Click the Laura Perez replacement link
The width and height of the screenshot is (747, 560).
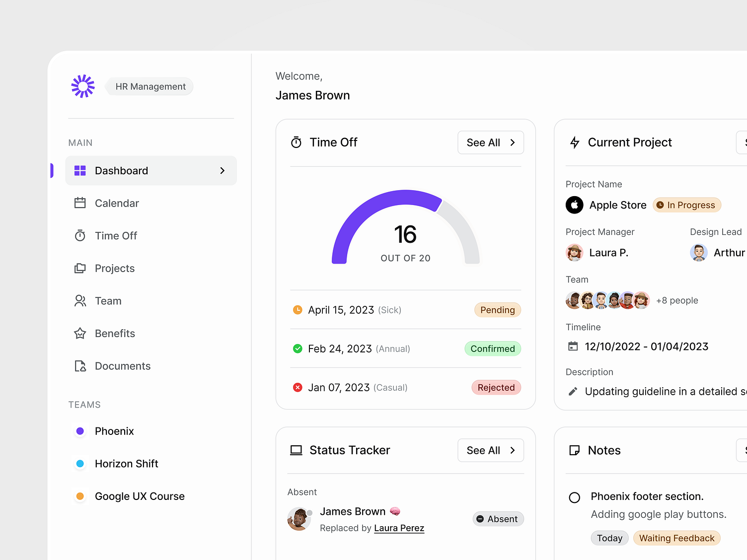[x=399, y=528]
